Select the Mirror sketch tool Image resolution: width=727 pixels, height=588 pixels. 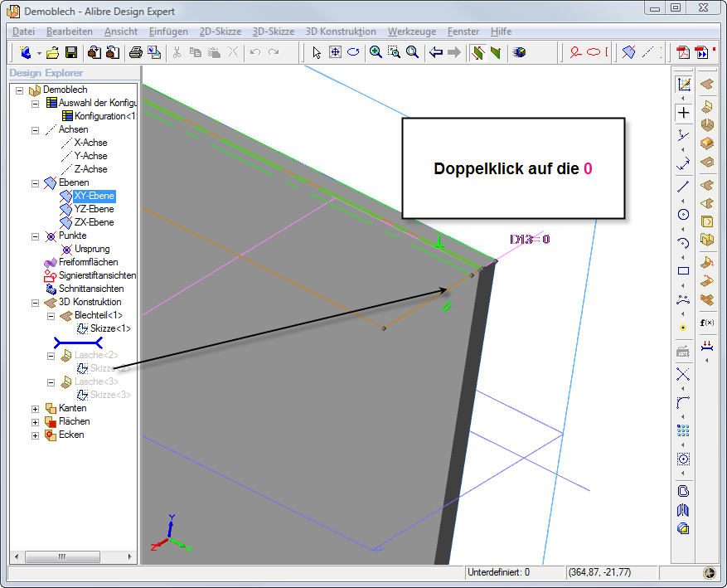point(683,510)
